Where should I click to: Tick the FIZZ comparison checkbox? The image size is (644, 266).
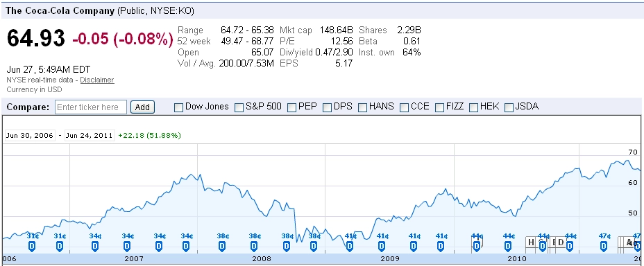[x=439, y=107]
